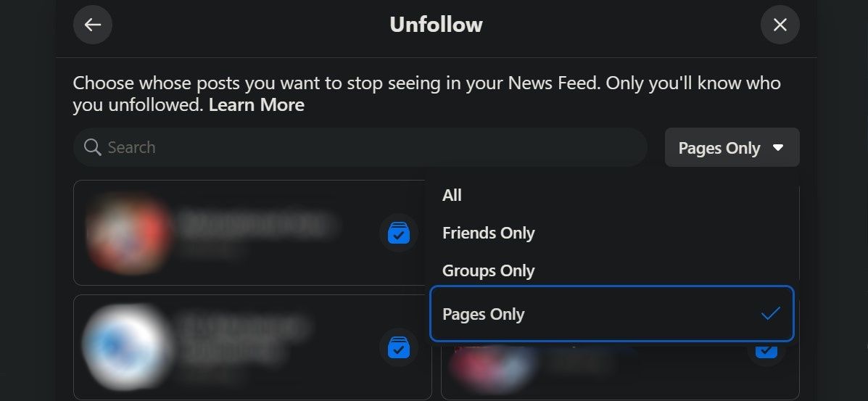Click the red blurred avatar on first card
This screenshot has height=401, width=868.
click(128, 231)
